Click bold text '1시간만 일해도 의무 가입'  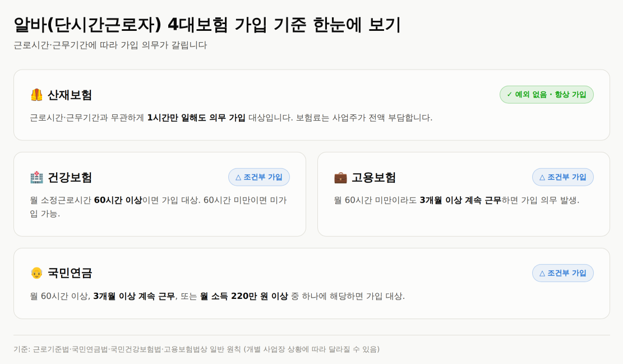(196, 118)
